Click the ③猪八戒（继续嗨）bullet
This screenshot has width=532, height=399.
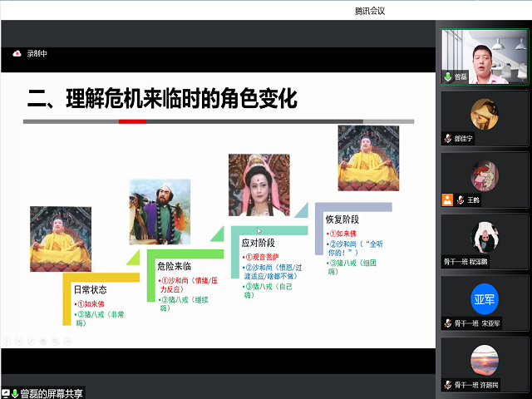tap(184, 304)
